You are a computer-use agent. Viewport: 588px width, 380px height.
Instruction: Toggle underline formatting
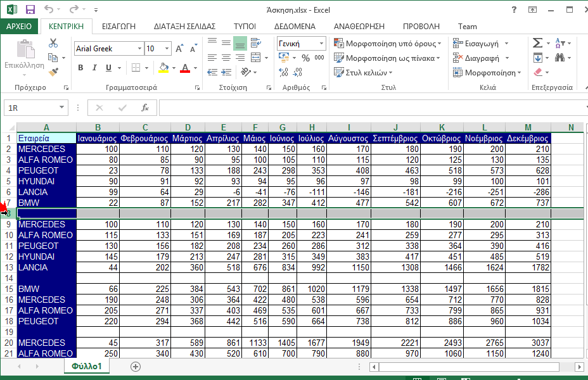tap(108, 68)
